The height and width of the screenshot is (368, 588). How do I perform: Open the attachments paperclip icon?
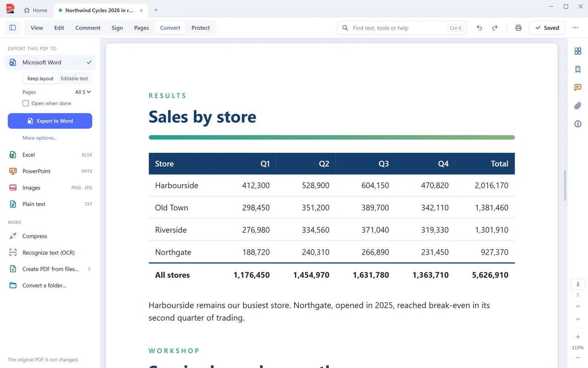click(578, 106)
